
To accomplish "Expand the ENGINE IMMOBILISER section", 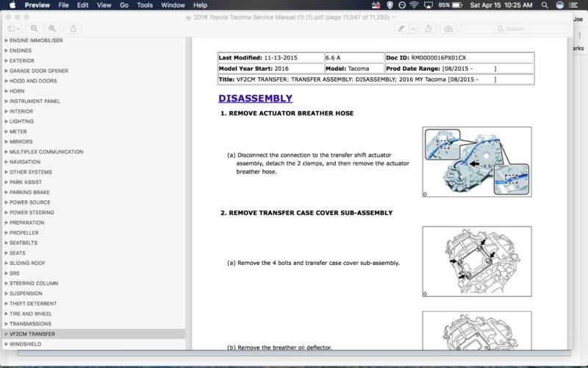I will click(6, 40).
